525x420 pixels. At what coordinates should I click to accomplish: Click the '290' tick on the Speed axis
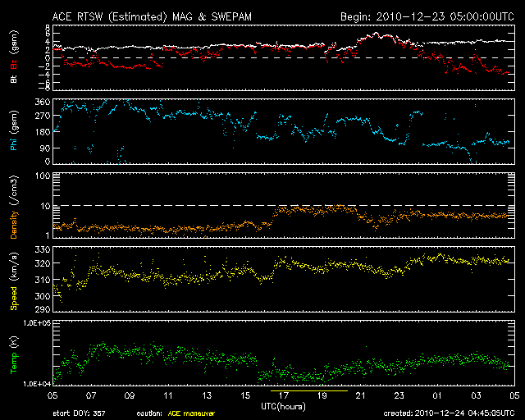point(43,308)
